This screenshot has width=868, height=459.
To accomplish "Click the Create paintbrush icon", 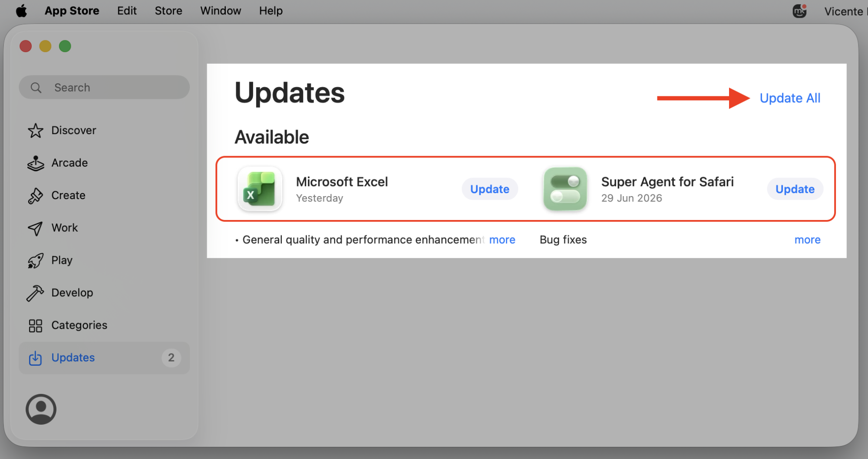I will [x=36, y=196].
